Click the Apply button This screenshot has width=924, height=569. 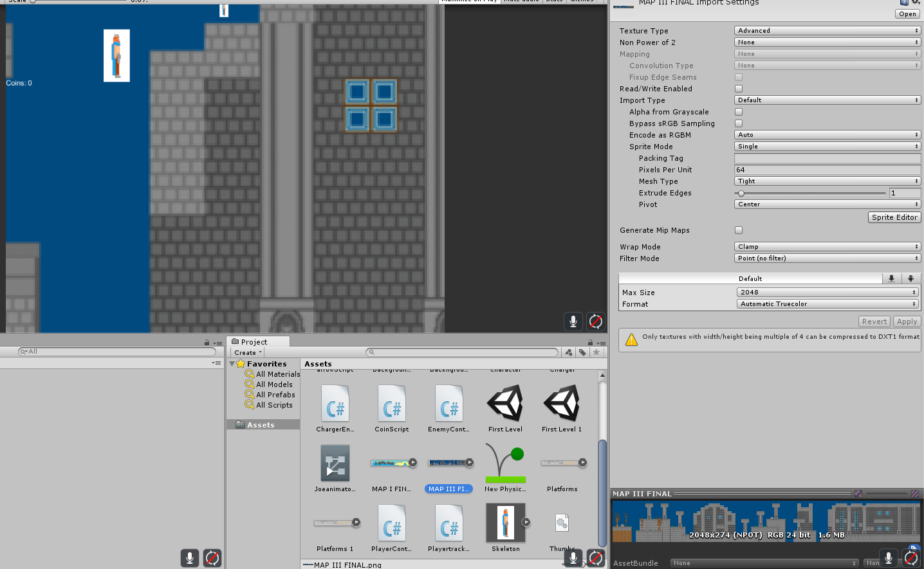point(907,321)
